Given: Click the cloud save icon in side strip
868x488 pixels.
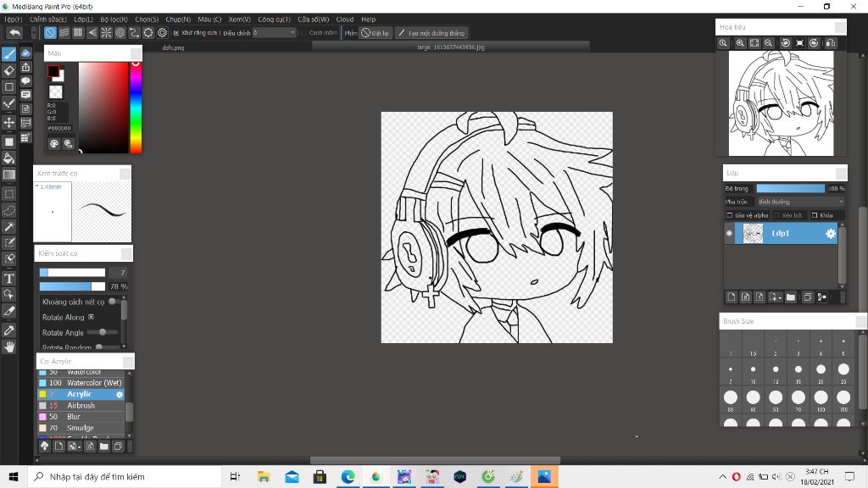Looking at the screenshot, I should pyautogui.click(x=26, y=53).
